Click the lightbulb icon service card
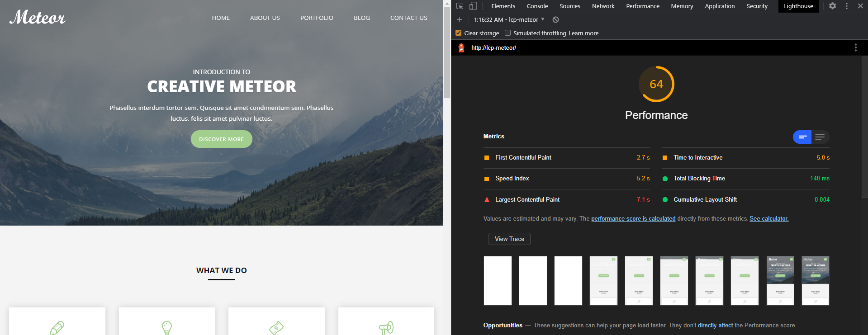868x335 pixels. (167, 326)
